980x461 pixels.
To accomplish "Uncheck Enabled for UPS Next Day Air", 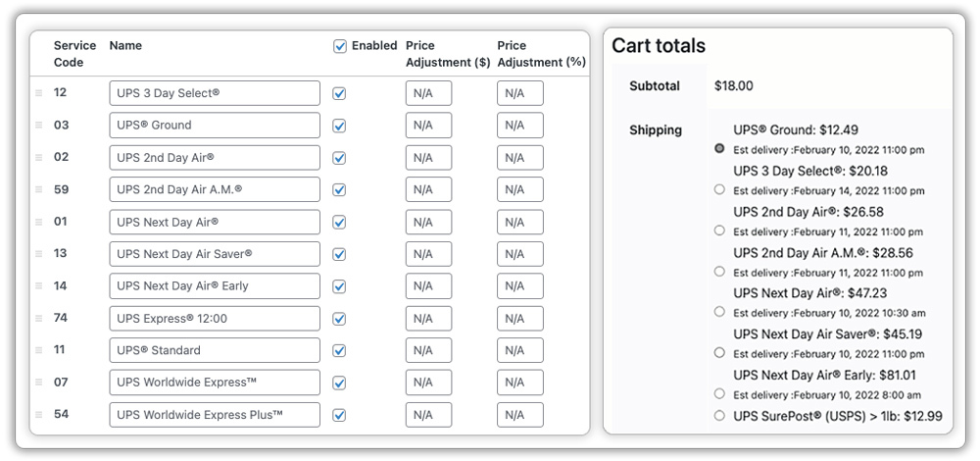I will [x=339, y=222].
